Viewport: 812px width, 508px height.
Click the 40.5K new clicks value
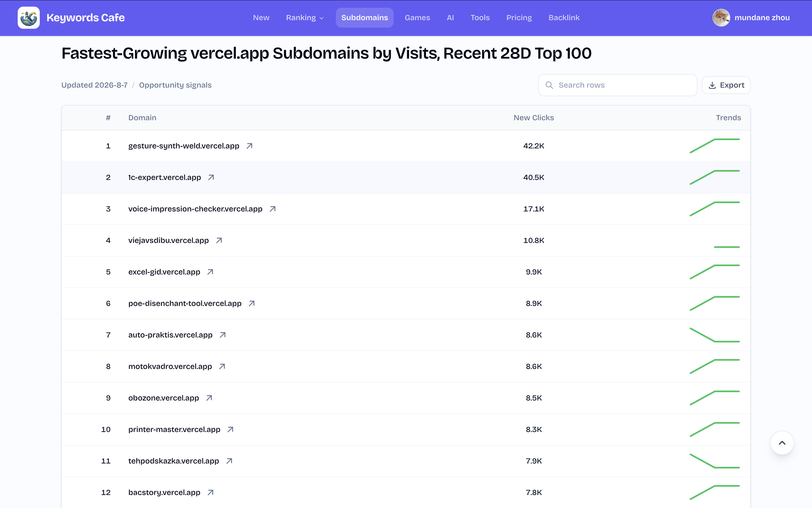[x=534, y=177]
